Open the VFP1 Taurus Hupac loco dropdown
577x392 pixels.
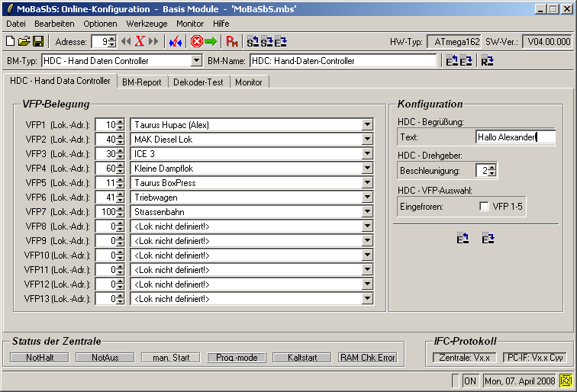[367, 125]
